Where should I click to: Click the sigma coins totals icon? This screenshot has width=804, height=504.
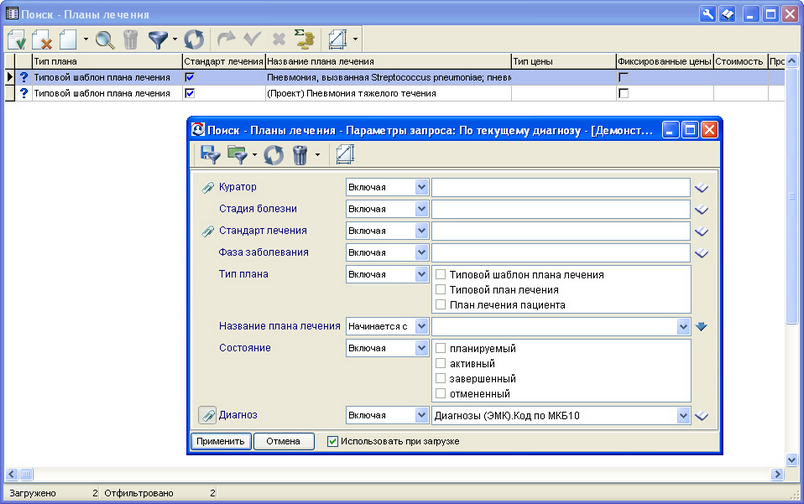click(304, 39)
